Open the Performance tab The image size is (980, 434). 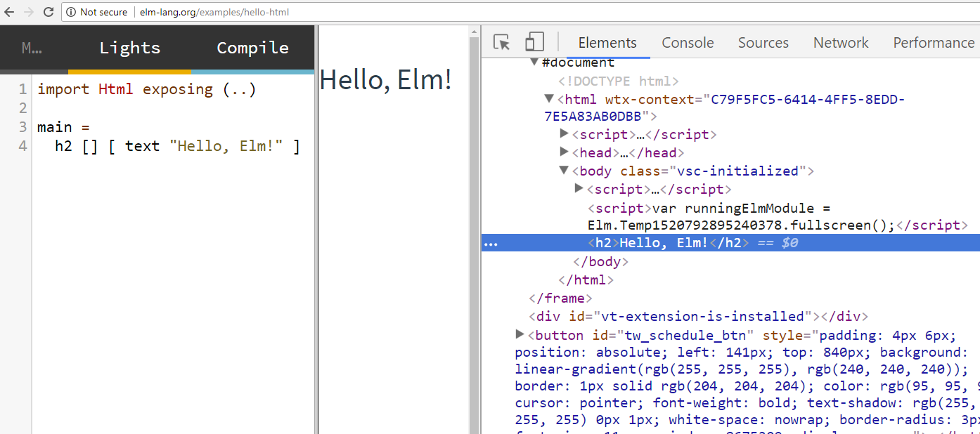(x=934, y=43)
